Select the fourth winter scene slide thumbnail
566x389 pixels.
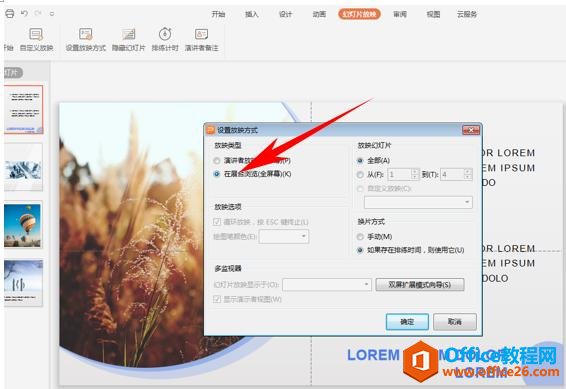click(24, 283)
